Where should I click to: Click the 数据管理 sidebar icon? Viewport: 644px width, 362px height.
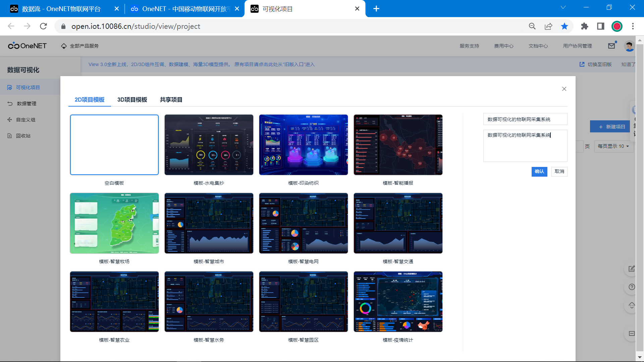tap(10, 104)
